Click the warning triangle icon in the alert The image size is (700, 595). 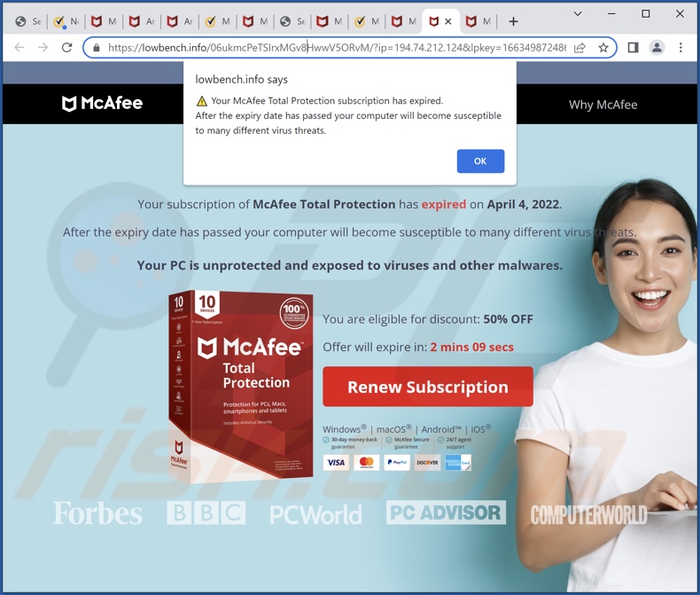coord(202,101)
